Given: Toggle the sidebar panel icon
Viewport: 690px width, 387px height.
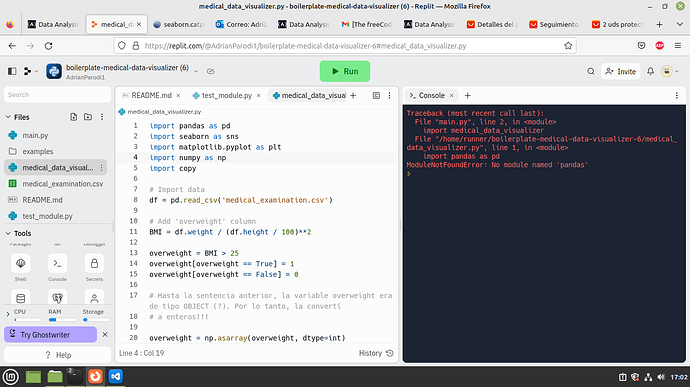Looking at the screenshot, I should click(12, 71).
